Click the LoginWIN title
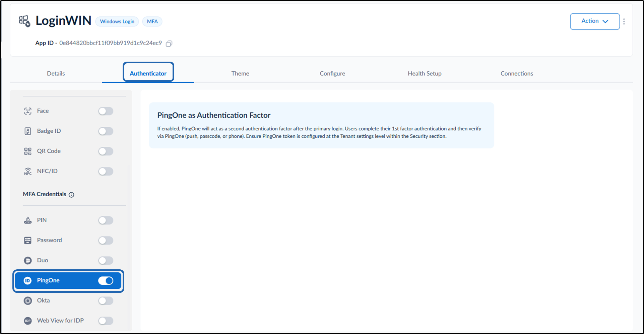Screen dimensions: 644x334 63,20
